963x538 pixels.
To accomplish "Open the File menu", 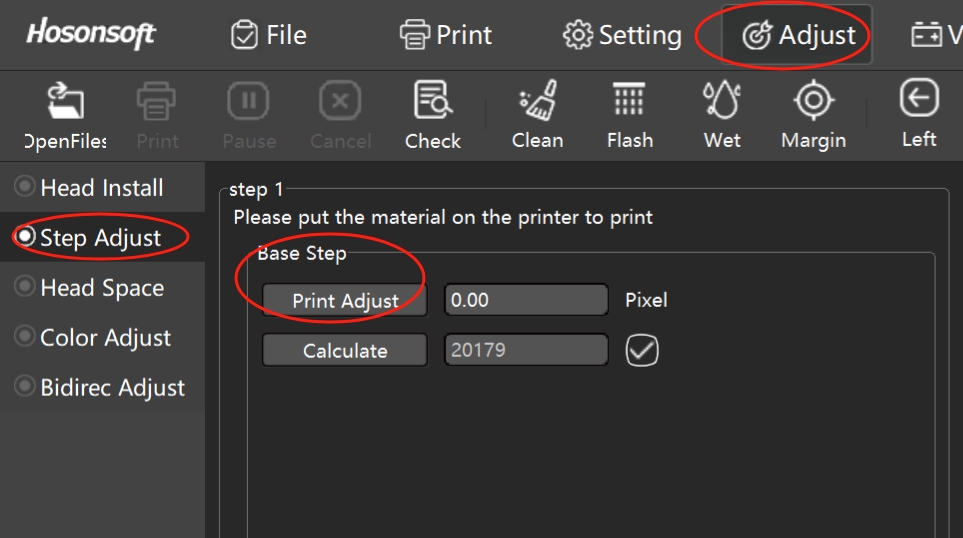I will tap(269, 36).
